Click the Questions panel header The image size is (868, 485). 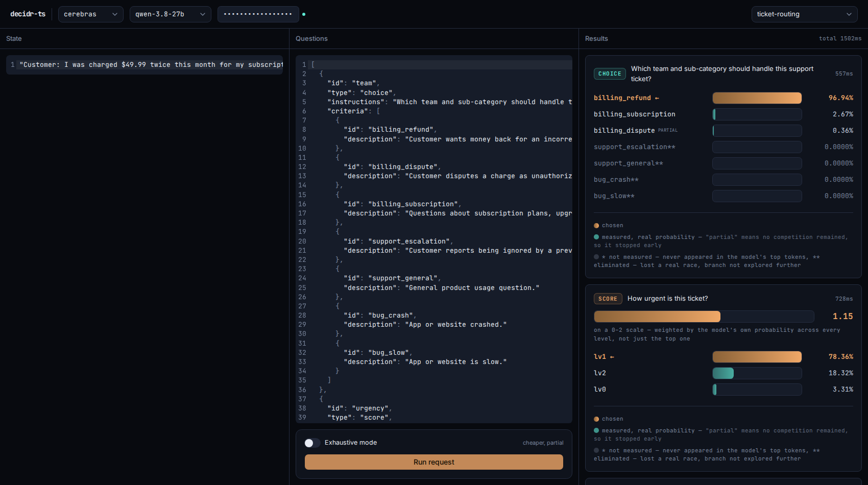311,39
